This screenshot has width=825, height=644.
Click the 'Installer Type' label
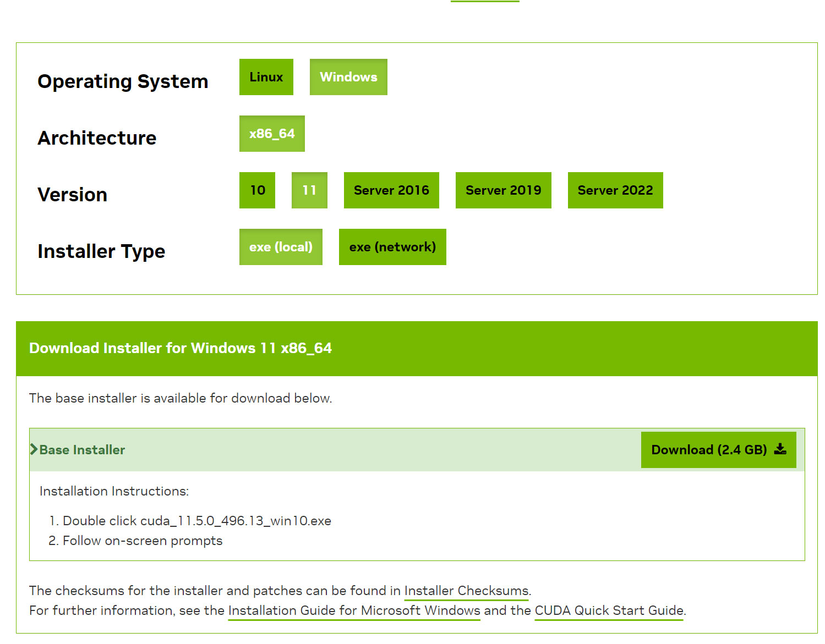[x=101, y=251]
